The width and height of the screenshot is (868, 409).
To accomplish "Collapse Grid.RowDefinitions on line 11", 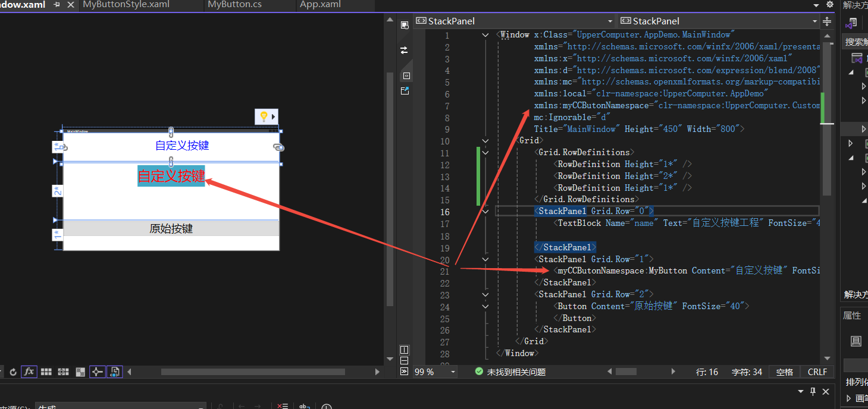I will 485,153.
